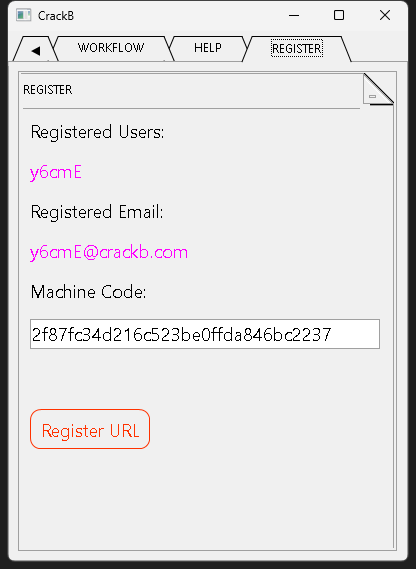Click the separator line under REGISTER header
The image size is (416, 569).
(191, 108)
